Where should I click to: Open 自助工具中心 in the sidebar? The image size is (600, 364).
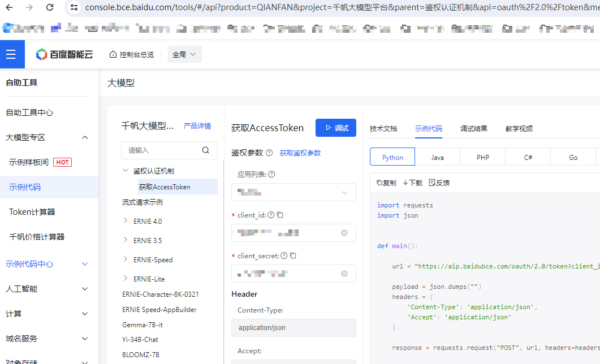click(29, 112)
